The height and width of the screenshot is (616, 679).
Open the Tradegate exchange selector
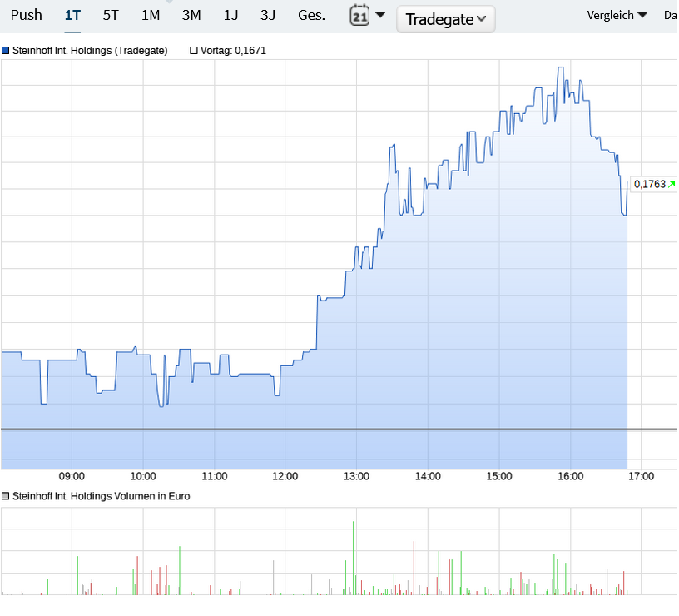[445, 19]
